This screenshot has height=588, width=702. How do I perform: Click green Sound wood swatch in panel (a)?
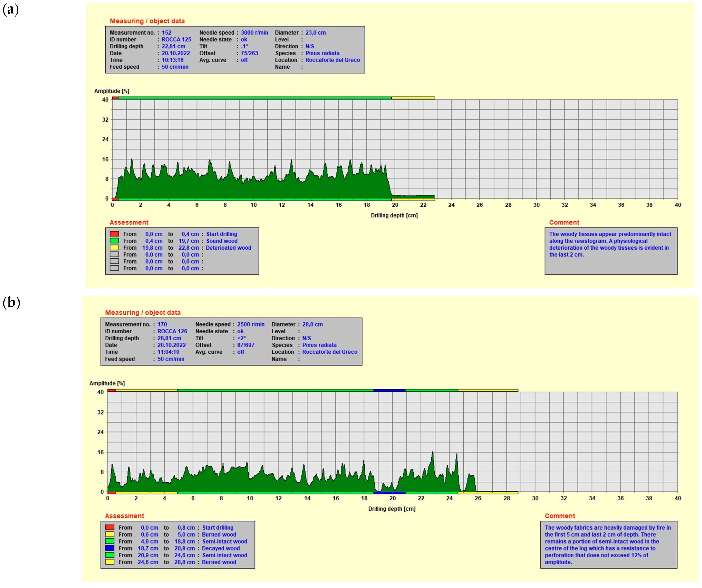114,240
